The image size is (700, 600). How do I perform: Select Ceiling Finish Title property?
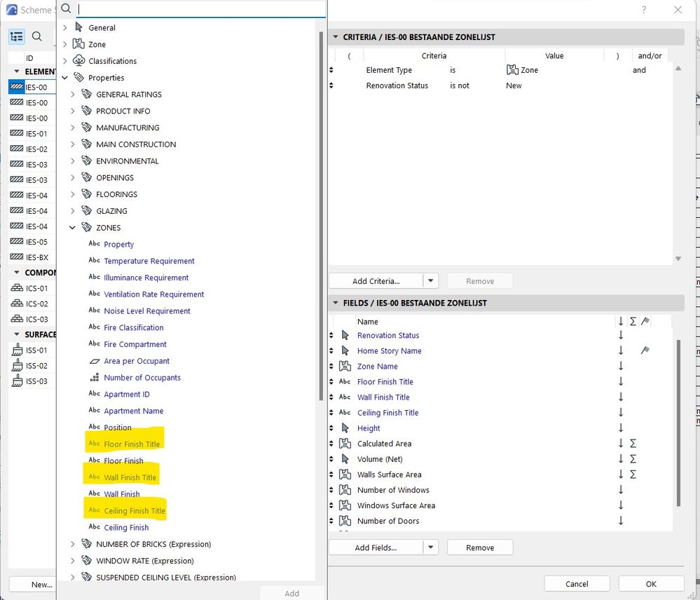pos(135,511)
